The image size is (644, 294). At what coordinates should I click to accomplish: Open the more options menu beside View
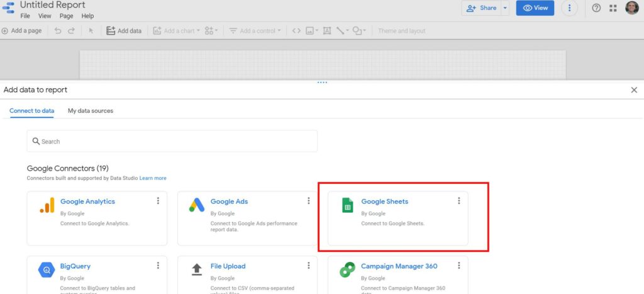point(569,8)
